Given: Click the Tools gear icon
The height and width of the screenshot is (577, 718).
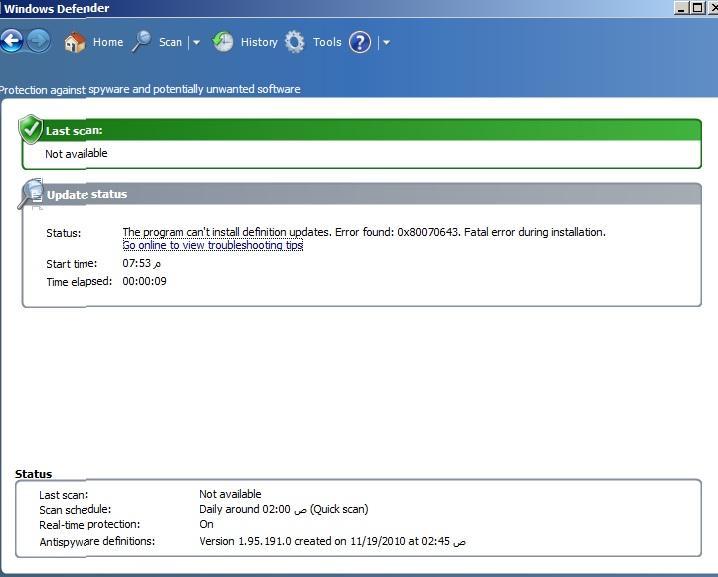Looking at the screenshot, I should pos(294,42).
